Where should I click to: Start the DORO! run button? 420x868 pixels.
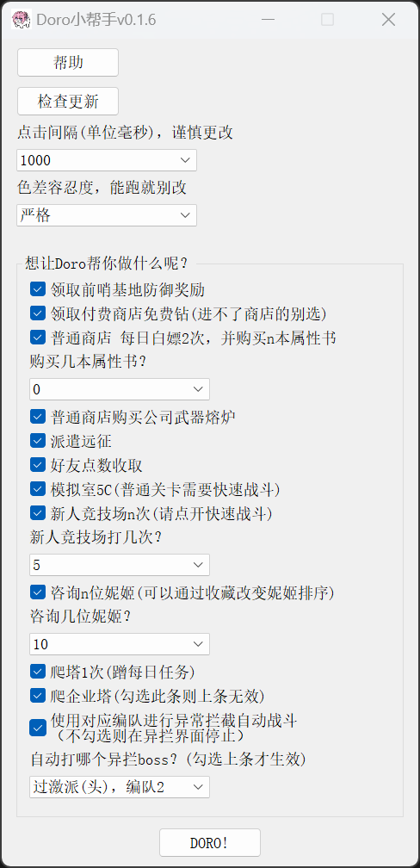tap(210, 842)
